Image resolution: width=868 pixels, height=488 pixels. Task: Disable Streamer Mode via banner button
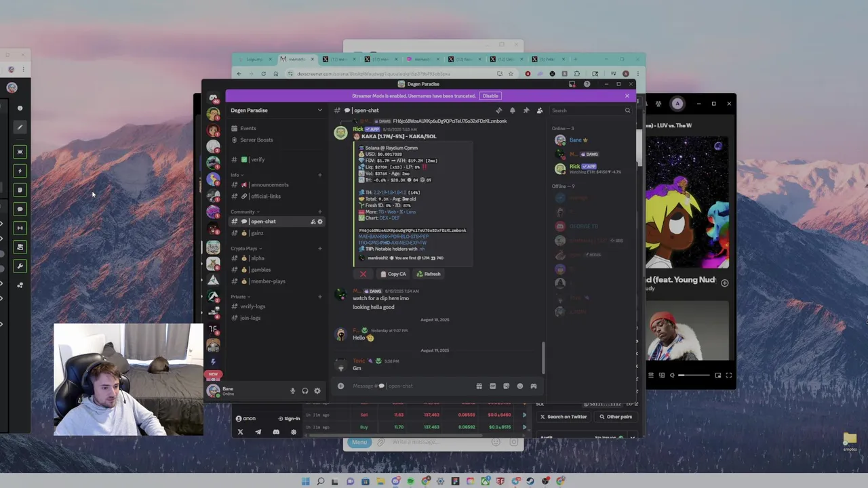point(490,96)
